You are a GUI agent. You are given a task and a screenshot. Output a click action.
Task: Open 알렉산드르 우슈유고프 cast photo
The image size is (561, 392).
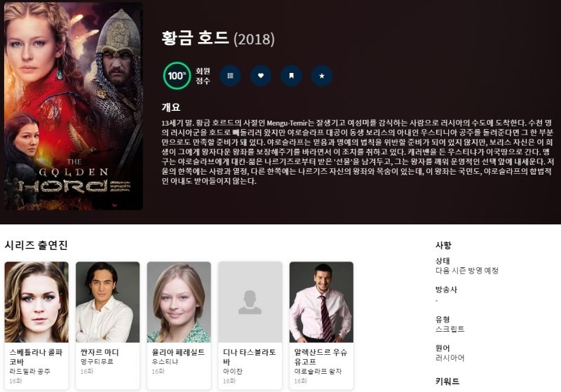[321, 302]
